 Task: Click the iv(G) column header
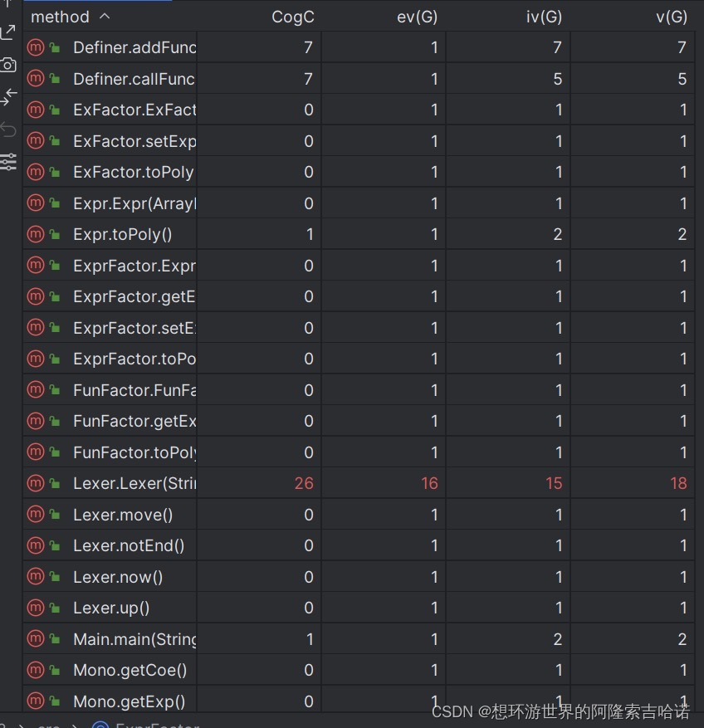coord(544,17)
